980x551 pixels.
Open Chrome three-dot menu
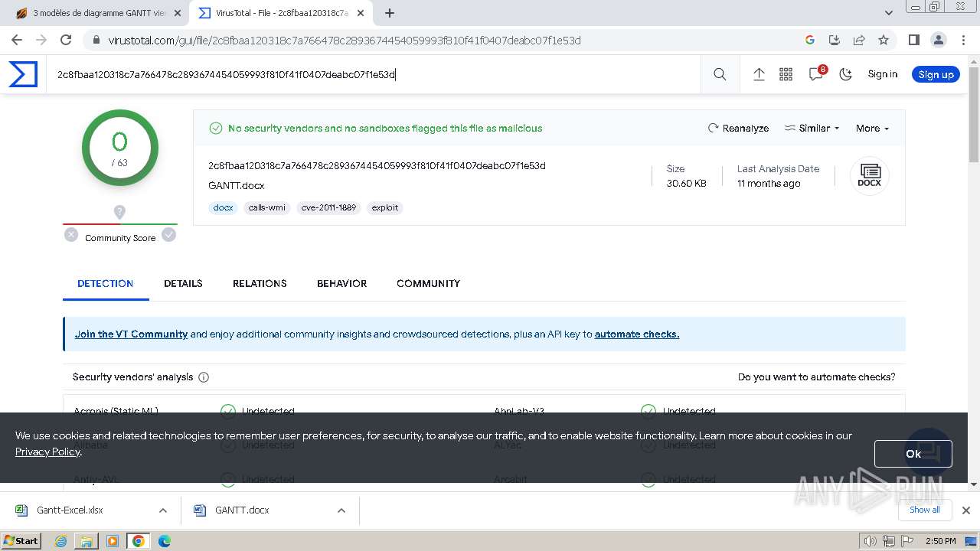(962, 40)
